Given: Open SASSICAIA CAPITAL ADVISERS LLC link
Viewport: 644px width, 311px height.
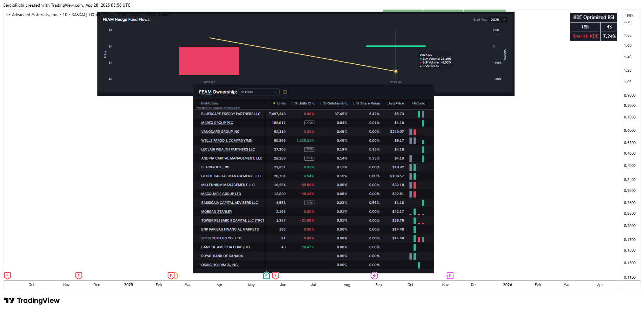Looking at the screenshot, I should point(229,203).
